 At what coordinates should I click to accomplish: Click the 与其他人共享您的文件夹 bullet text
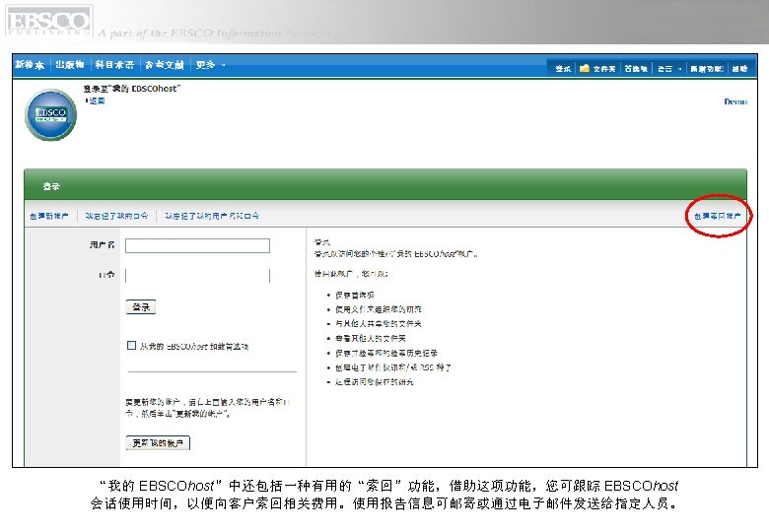[379, 324]
